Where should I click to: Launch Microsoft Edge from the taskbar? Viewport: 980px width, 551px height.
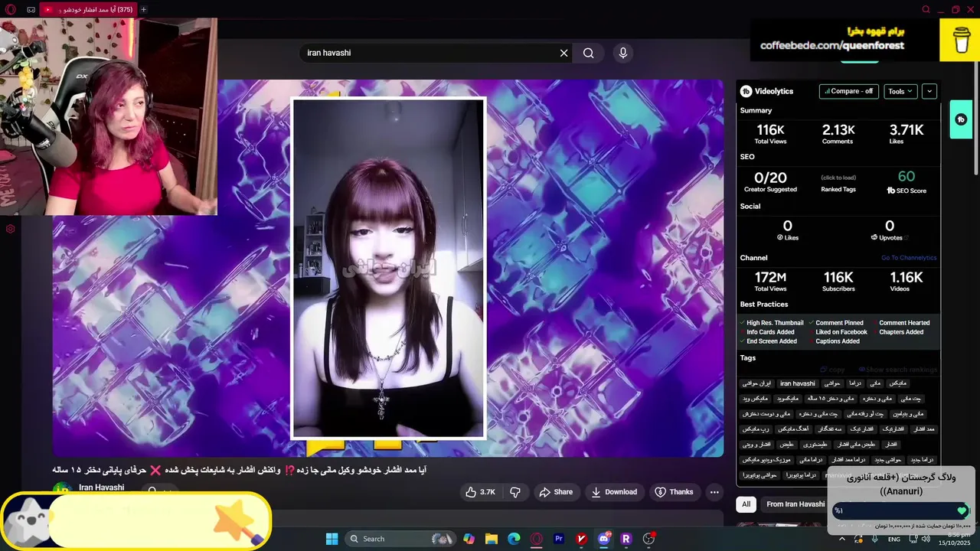514,539
